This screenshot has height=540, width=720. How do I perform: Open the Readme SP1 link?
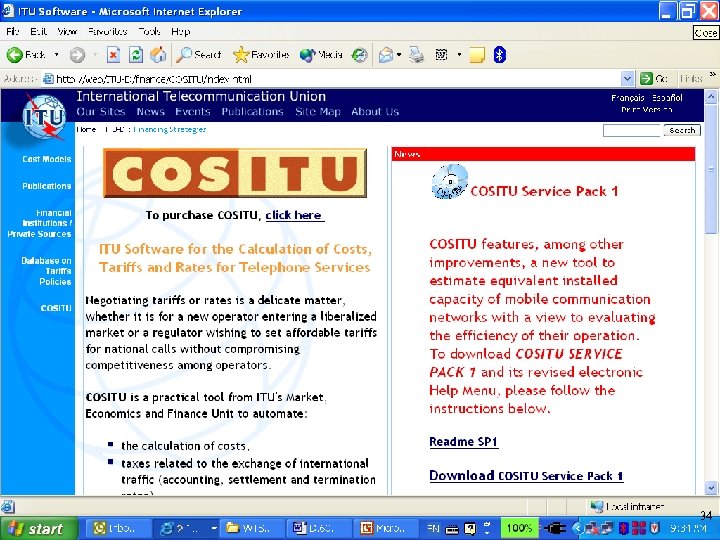464,442
